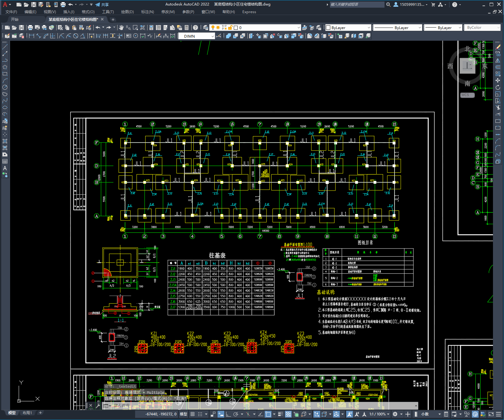The height and width of the screenshot is (420, 504).
Task: Open the Help question mark icon in toolbar
Action: [195, 28]
